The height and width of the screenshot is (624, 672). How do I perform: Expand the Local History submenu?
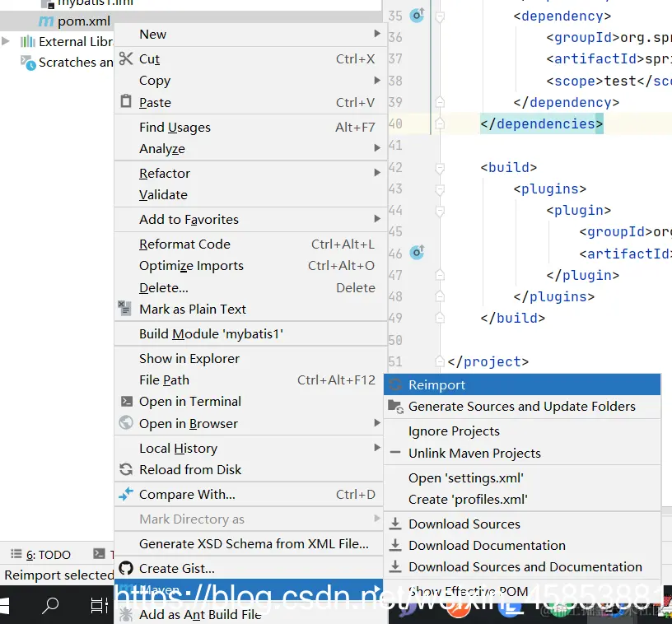tap(377, 448)
